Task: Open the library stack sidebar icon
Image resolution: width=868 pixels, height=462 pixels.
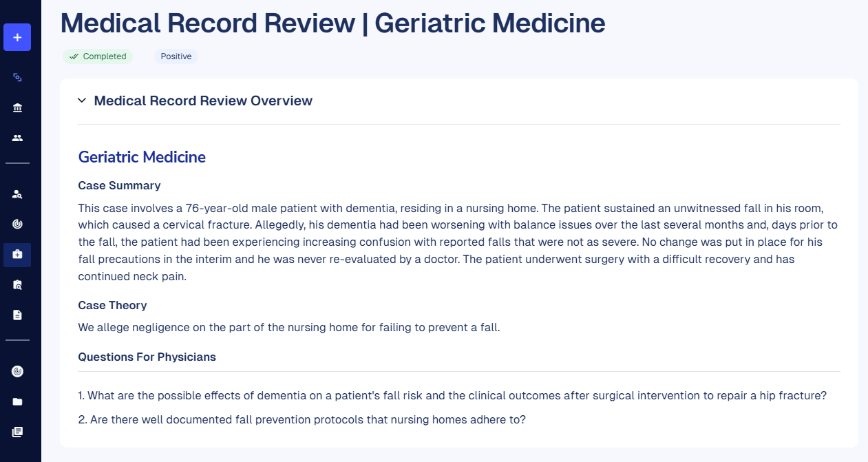Action: (17, 432)
